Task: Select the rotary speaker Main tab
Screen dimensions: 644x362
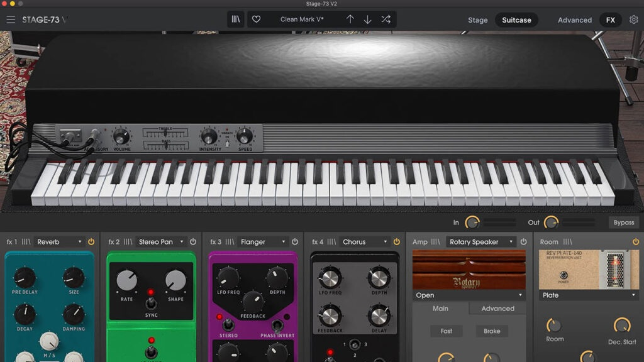Action: pos(440,308)
